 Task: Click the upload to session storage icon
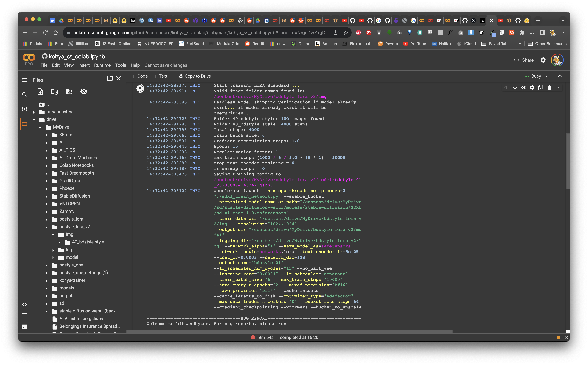point(40,91)
